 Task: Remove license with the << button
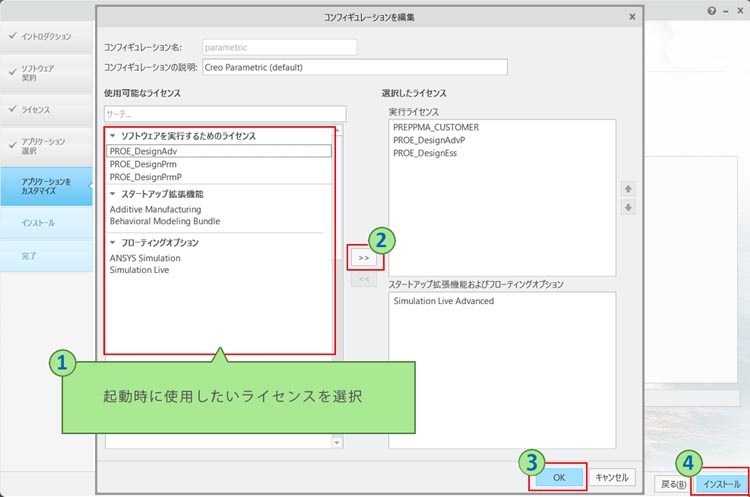coord(364,279)
